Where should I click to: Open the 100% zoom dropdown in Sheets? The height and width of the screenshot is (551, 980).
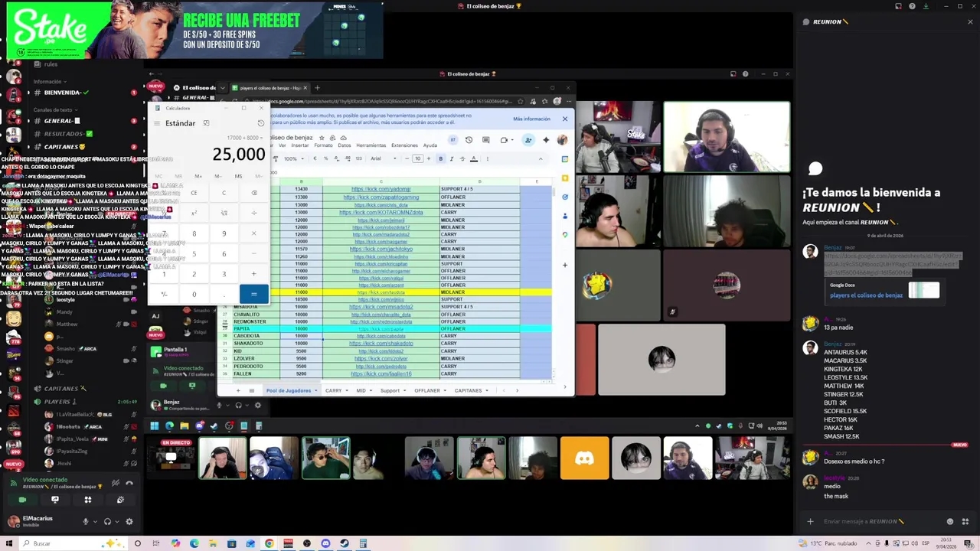(293, 158)
